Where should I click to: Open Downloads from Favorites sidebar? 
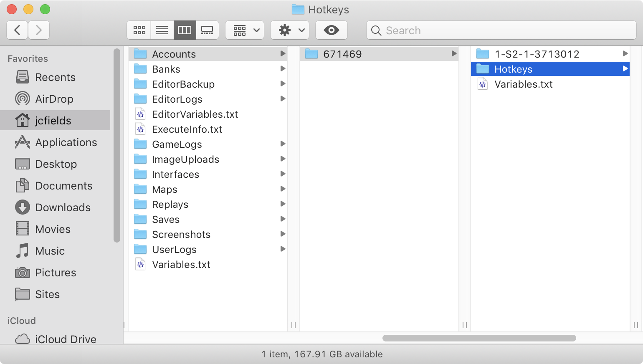pyautogui.click(x=63, y=207)
